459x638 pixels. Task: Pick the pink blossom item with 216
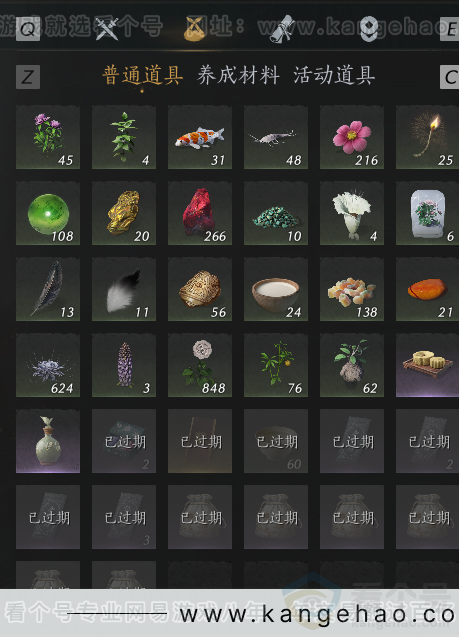pos(352,137)
